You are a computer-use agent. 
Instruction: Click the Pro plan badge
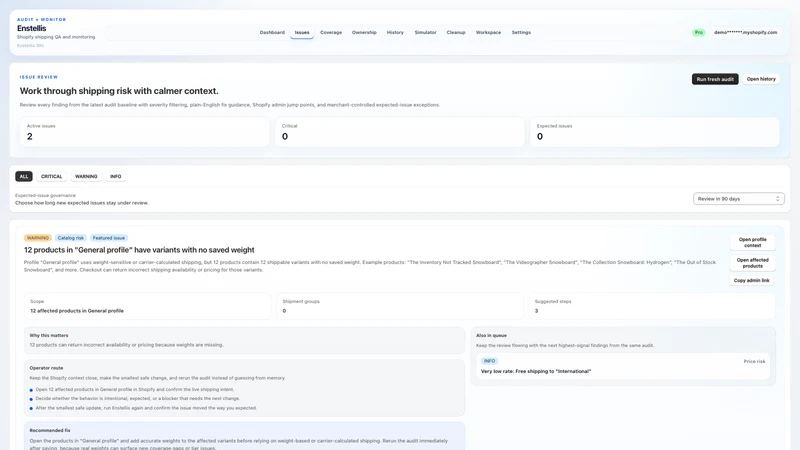698,32
